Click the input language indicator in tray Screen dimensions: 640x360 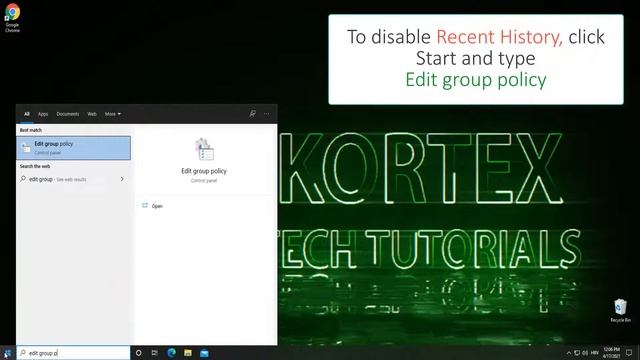(x=595, y=353)
